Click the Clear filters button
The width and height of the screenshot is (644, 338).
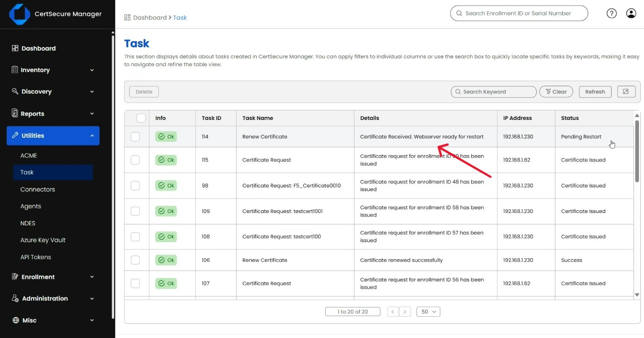(556, 92)
